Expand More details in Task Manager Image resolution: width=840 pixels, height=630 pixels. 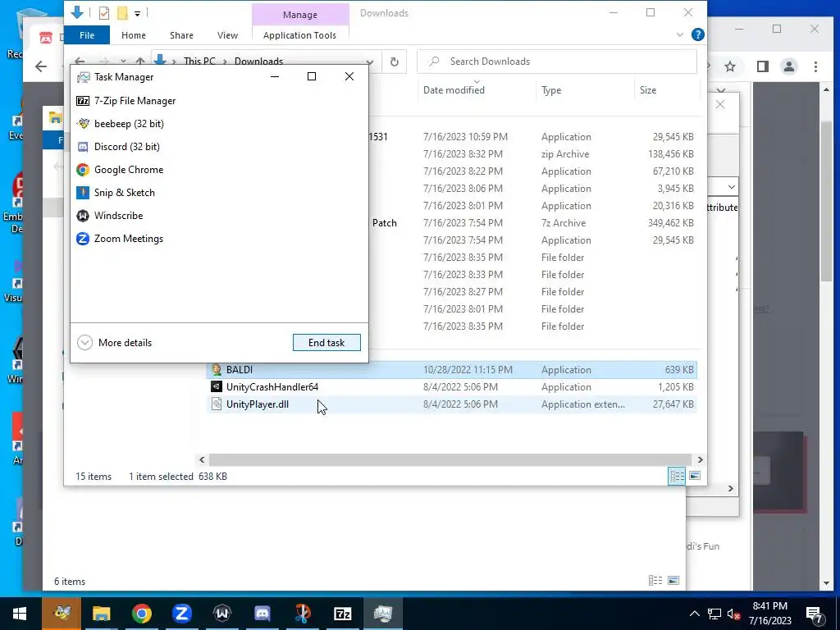click(115, 343)
